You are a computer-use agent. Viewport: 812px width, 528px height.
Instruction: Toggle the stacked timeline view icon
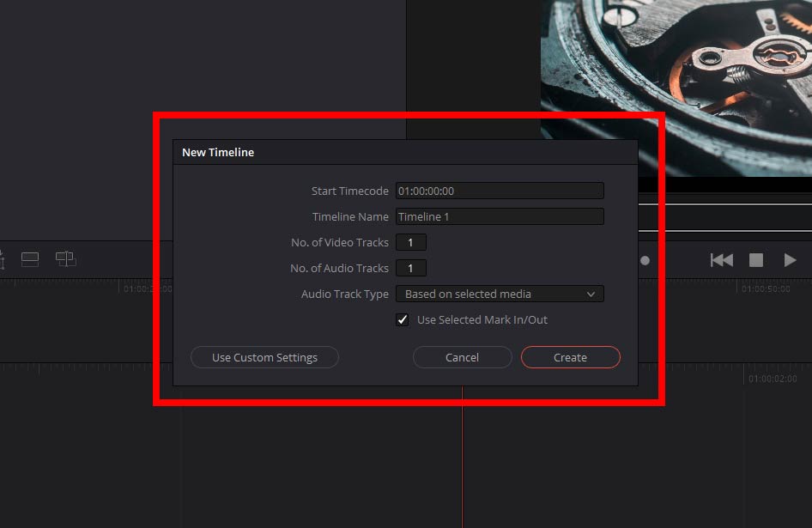(x=30, y=259)
